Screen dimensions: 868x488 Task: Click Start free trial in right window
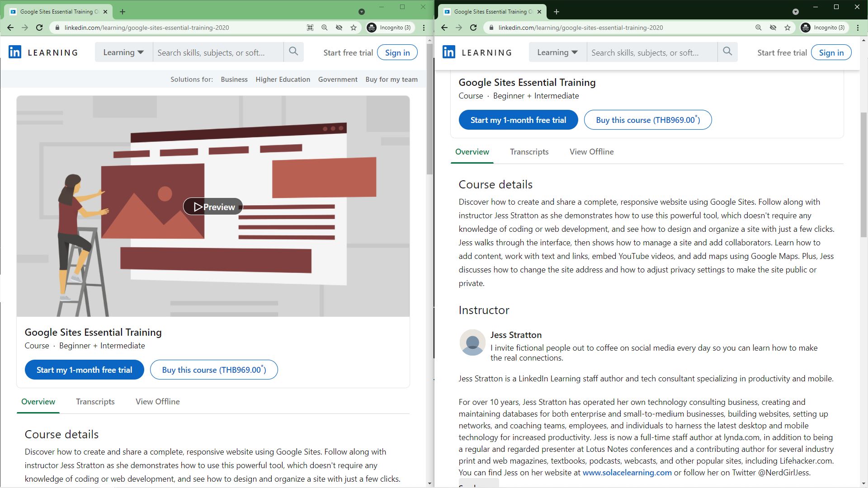(x=782, y=52)
